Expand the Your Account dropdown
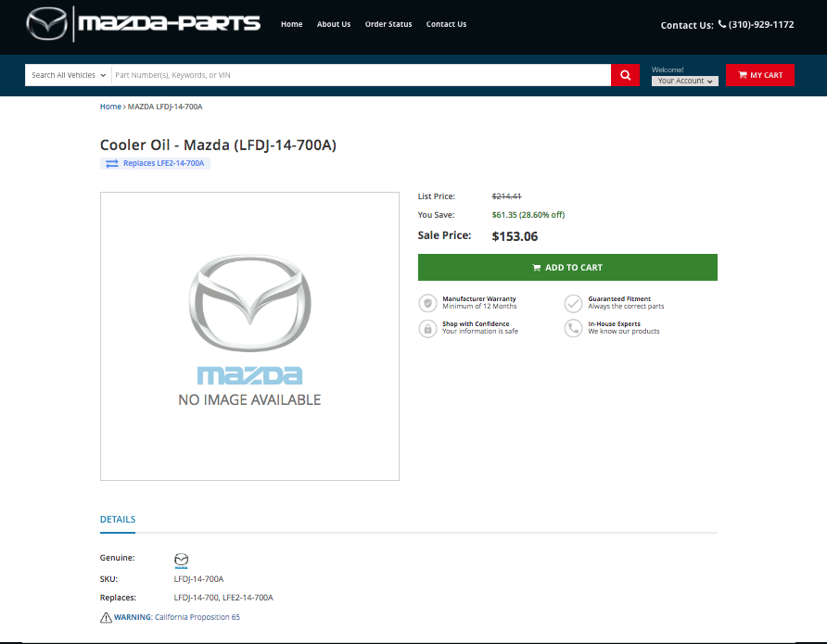 (684, 81)
